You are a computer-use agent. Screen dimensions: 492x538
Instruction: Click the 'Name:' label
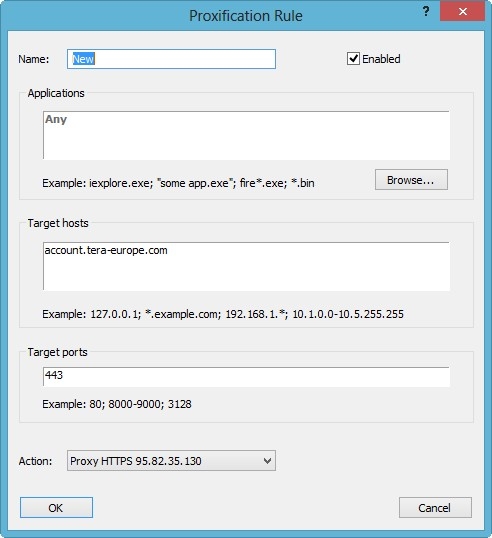[x=34, y=59]
